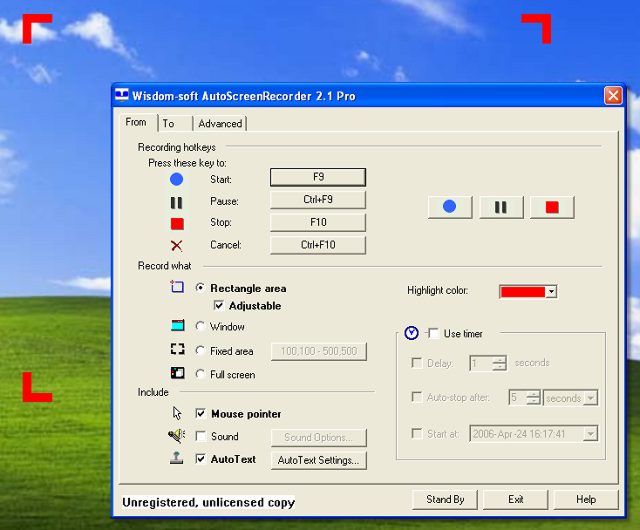The height and width of the screenshot is (530, 640).
Task: Switch to the From tab
Action: pos(136,122)
